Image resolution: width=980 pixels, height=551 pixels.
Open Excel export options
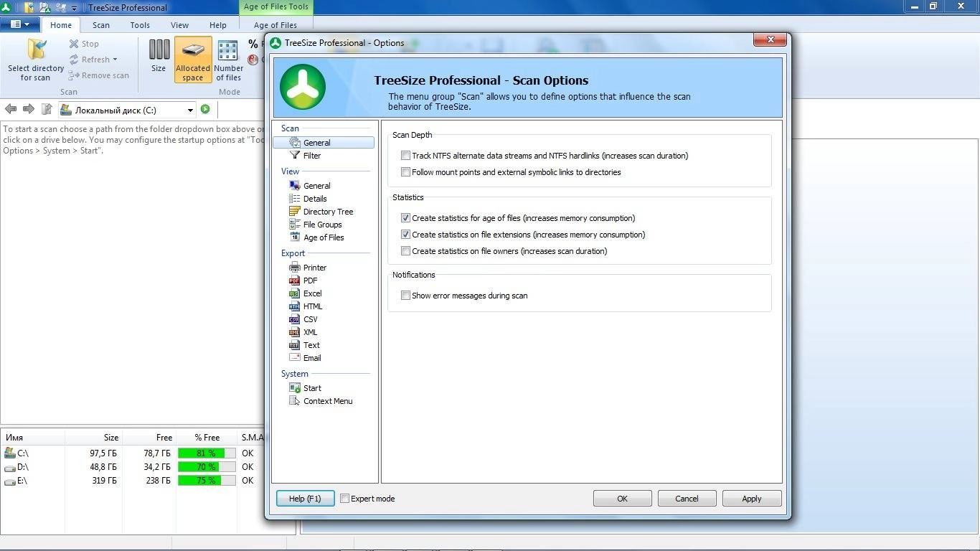pos(312,293)
